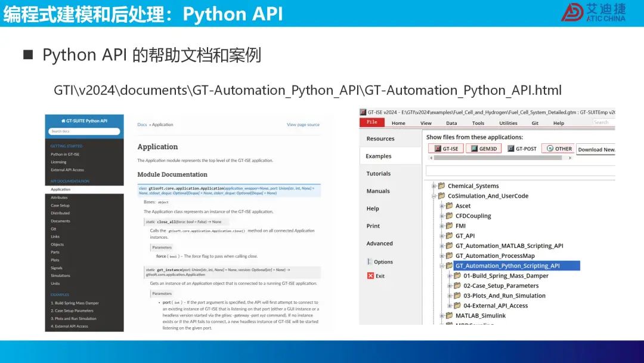Open the View ribbon tab
Screen dimensions: 644x363
[x=426, y=123]
